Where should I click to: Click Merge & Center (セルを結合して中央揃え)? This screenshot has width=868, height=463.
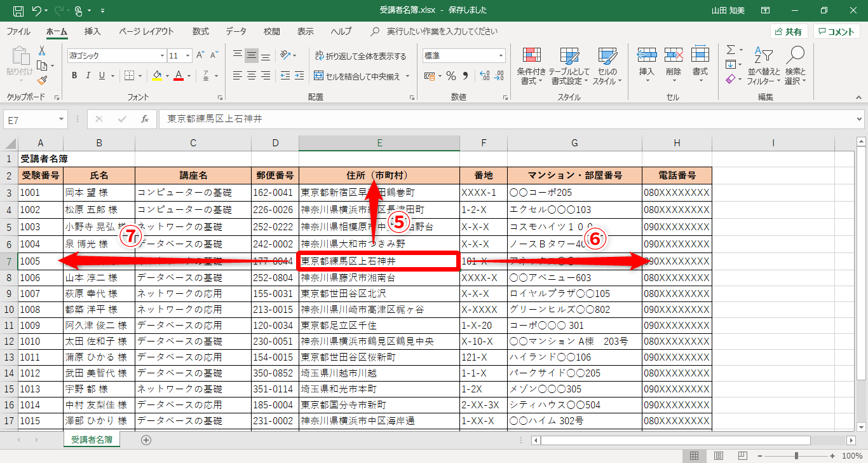pyautogui.click(x=357, y=76)
